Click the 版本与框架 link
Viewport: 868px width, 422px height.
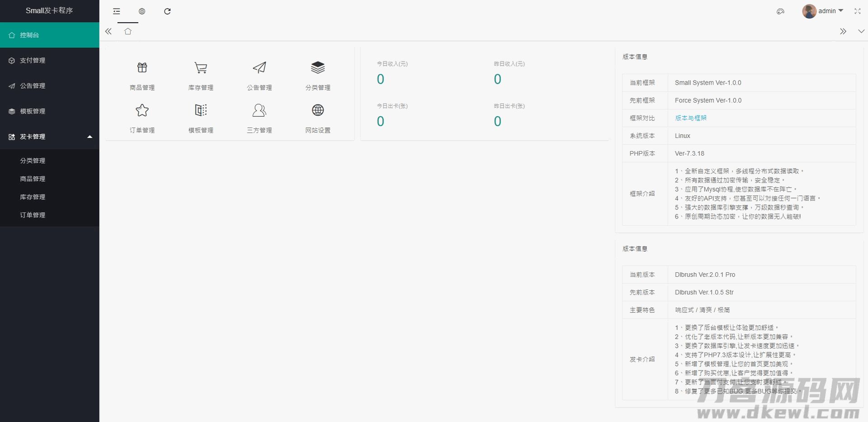point(690,118)
